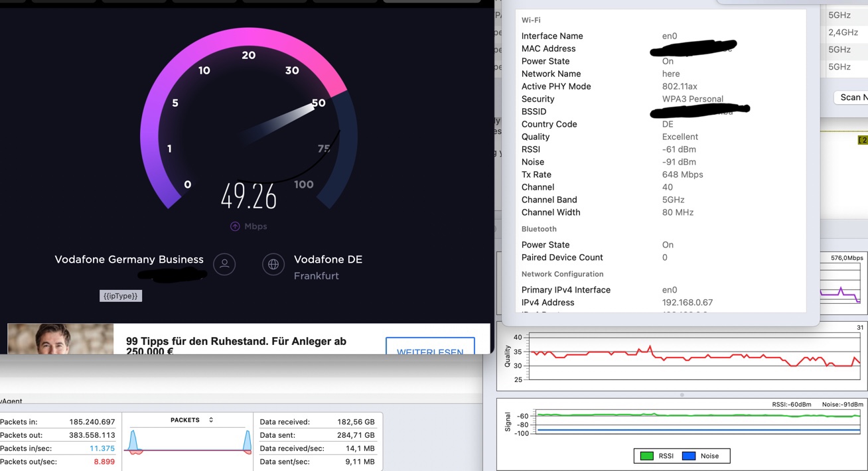Select the RSSI value -61 dBm

point(679,149)
